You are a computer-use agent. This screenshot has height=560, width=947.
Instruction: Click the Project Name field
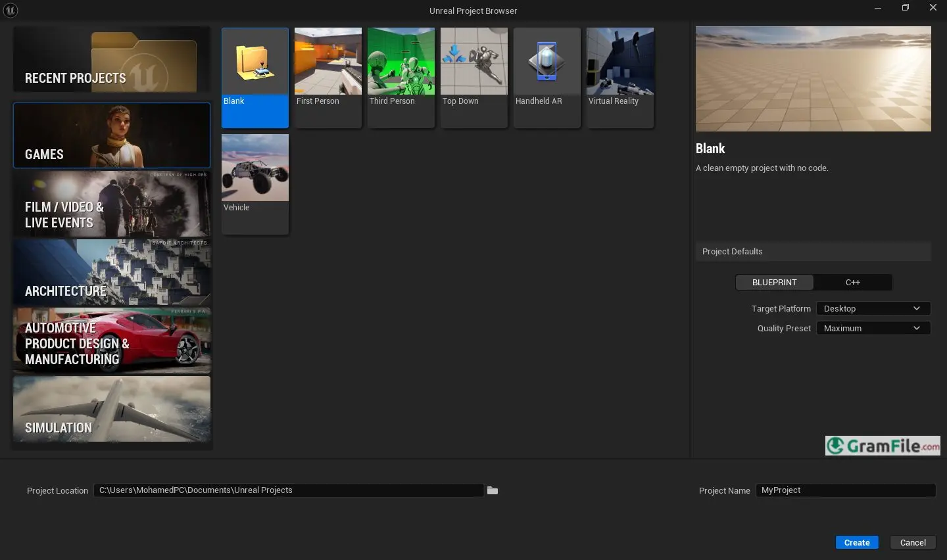(846, 490)
